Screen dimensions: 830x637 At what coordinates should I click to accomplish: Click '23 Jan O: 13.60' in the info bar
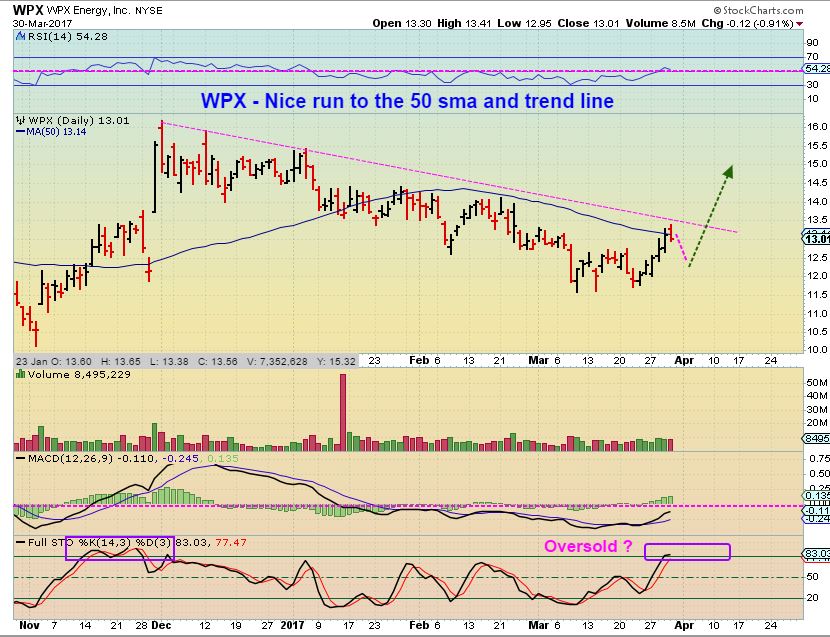54,361
